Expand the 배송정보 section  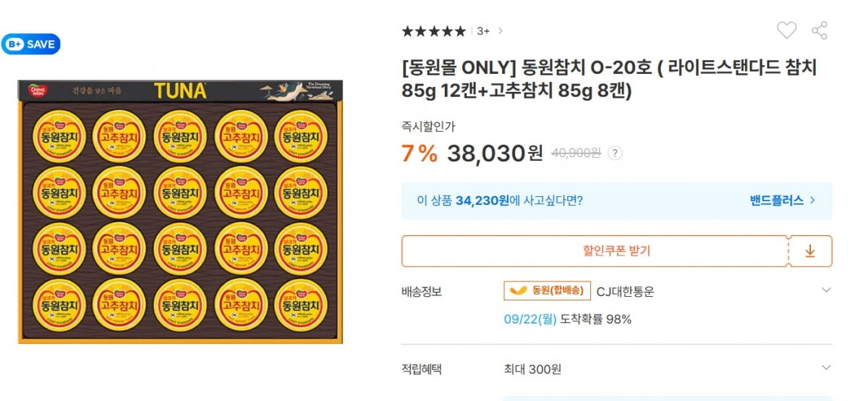827,290
